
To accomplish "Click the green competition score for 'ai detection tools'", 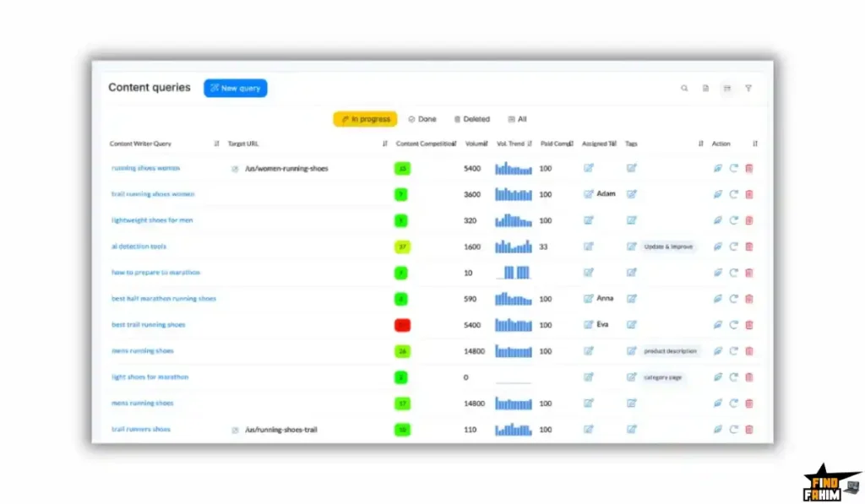I will point(402,247).
